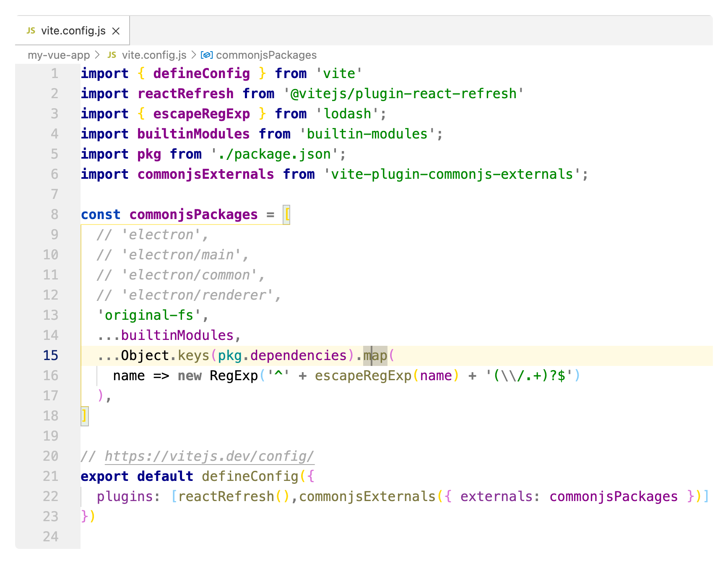Viewport: 728px width, 564px height.
Task: Click 'escapeRegExp' call on line 16
Action: click(363, 376)
